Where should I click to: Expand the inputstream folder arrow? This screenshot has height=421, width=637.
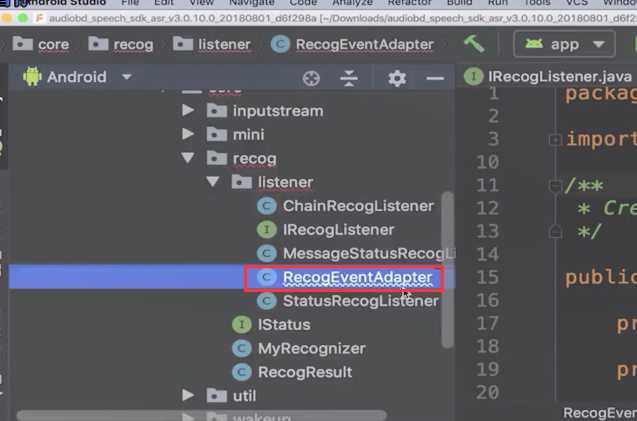(x=188, y=110)
